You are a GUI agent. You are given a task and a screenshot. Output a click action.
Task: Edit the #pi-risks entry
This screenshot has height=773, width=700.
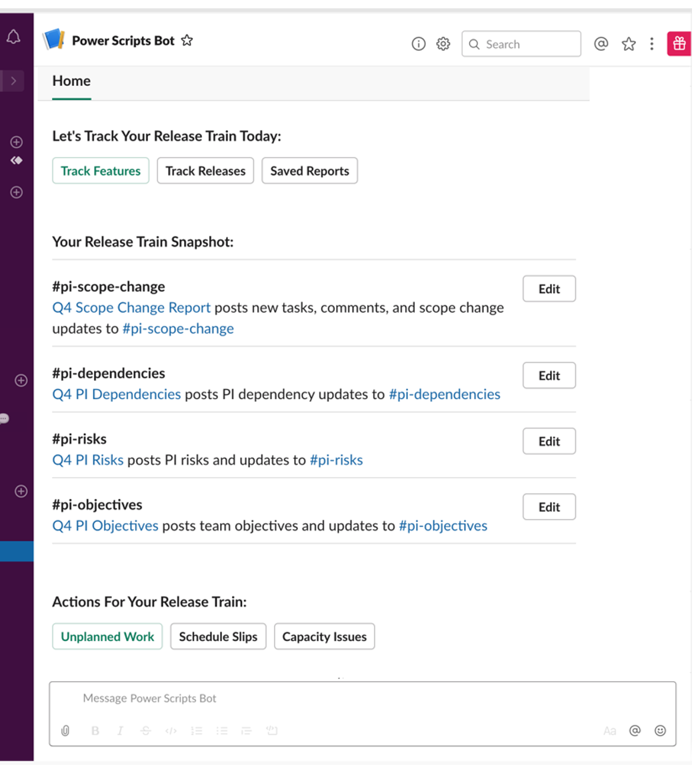click(549, 441)
